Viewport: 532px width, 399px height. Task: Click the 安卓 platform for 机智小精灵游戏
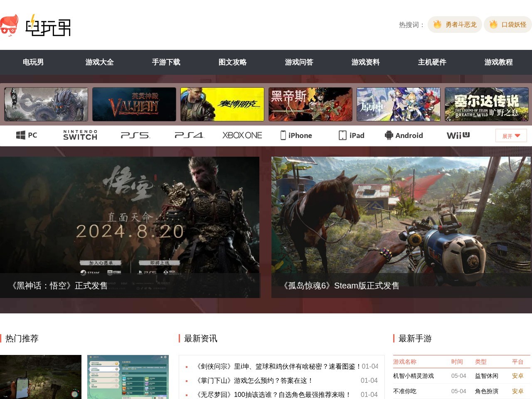pos(518,376)
